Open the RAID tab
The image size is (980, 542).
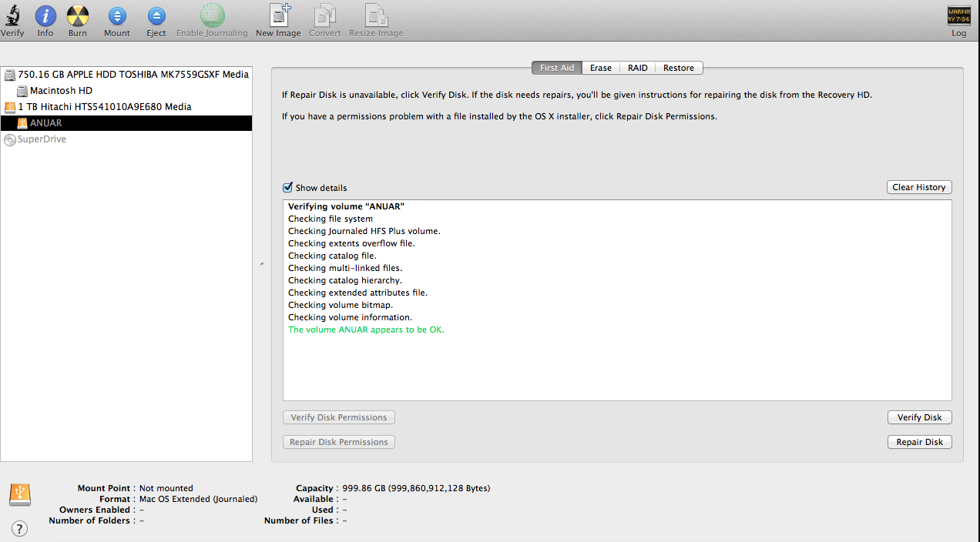[x=638, y=68]
